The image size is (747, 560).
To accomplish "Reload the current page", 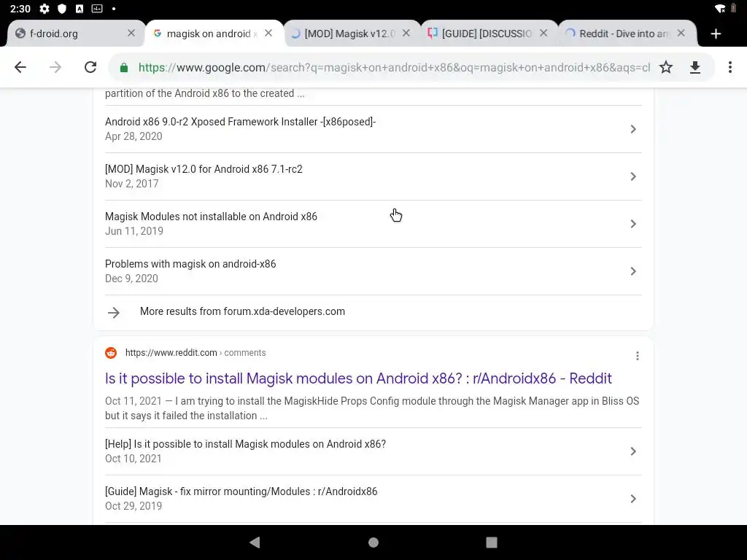I will pos(90,67).
